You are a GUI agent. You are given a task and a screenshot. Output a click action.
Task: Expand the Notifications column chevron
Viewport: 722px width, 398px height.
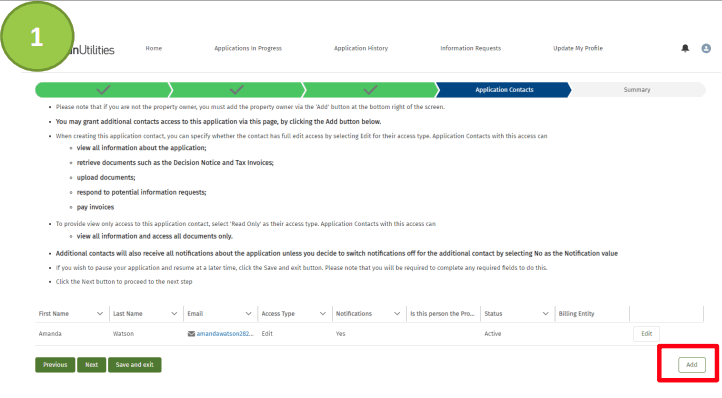pyautogui.click(x=397, y=314)
